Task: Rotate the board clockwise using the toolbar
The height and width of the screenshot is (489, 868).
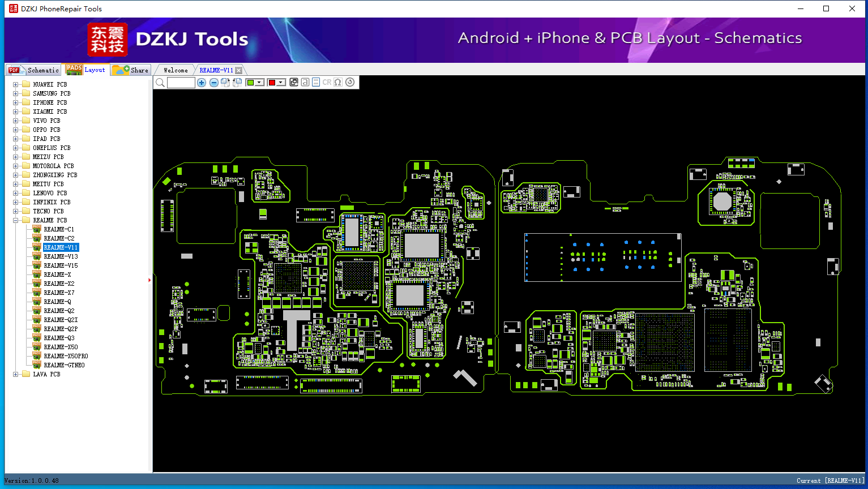Action: tap(225, 83)
